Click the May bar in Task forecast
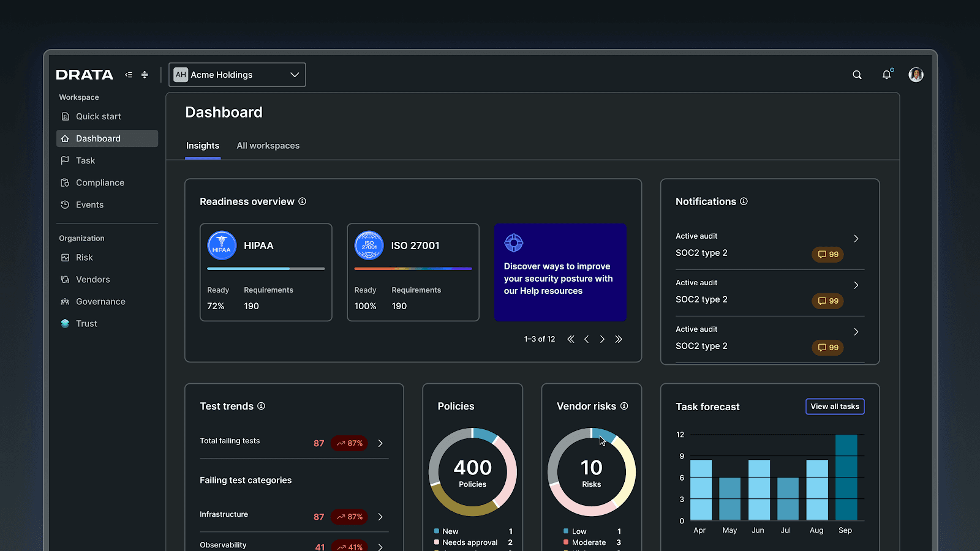 pyautogui.click(x=729, y=499)
